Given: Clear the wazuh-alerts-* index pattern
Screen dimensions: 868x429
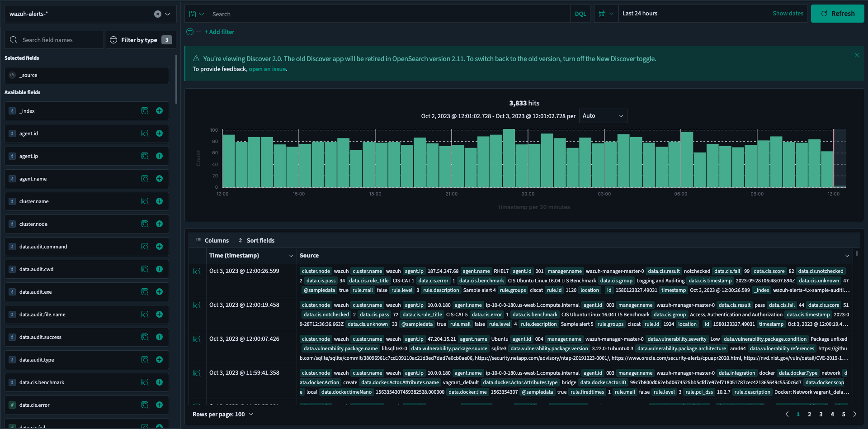Looking at the screenshot, I should (x=157, y=14).
